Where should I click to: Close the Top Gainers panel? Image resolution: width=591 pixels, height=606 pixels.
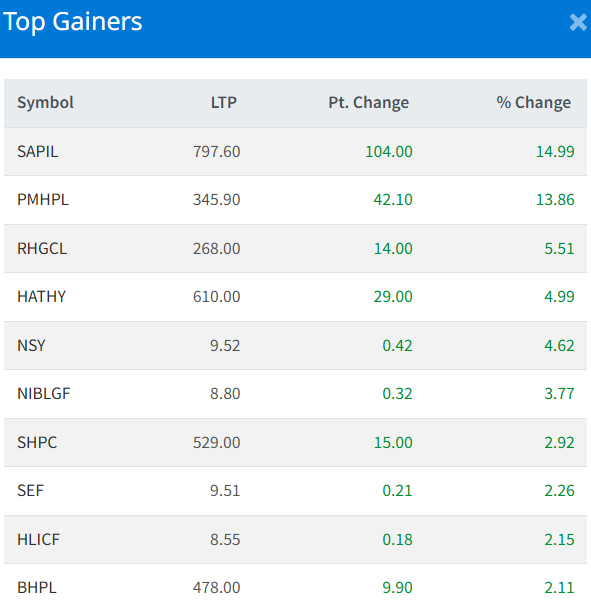tap(578, 22)
